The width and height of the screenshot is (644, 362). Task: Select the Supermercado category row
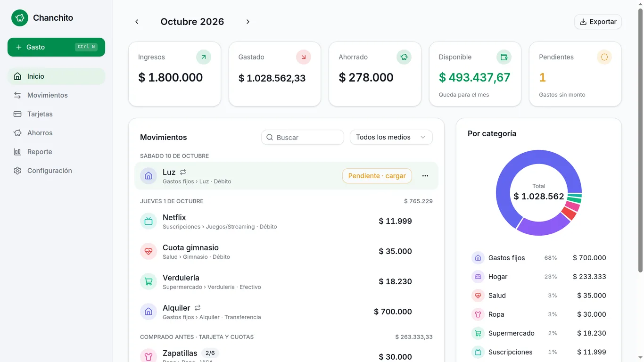[x=539, y=333]
